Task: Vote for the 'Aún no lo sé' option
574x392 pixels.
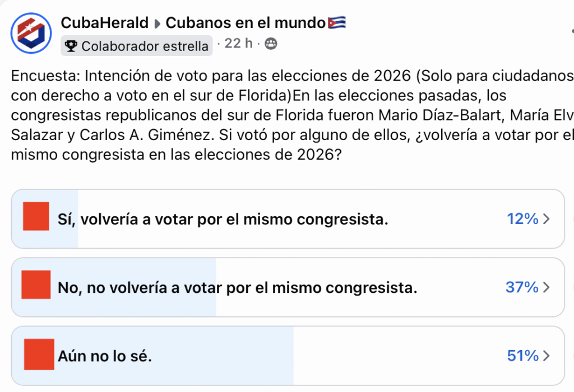Action: (168, 355)
